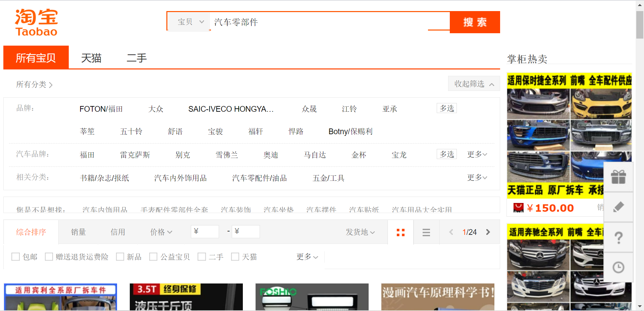
Task: Expand 更多 in the 汽车品牌 row
Action: coord(477,154)
